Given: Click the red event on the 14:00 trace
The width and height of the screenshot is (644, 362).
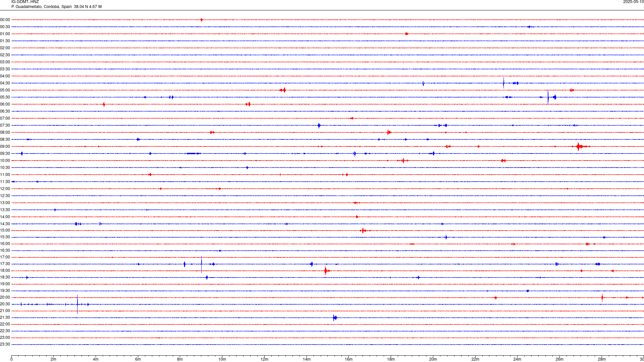Looking at the screenshot, I should coord(357,217).
